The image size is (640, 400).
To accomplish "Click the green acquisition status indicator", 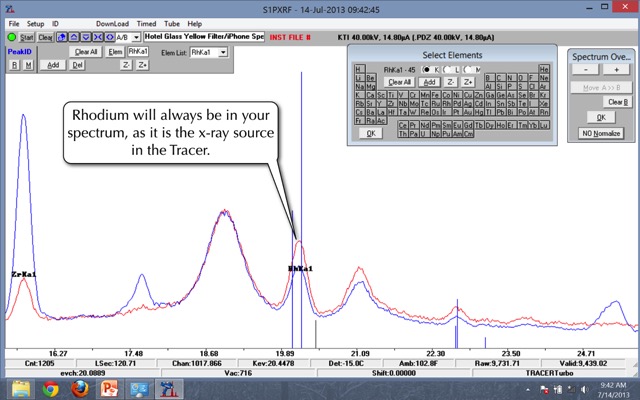I will (x=10, y=37).
